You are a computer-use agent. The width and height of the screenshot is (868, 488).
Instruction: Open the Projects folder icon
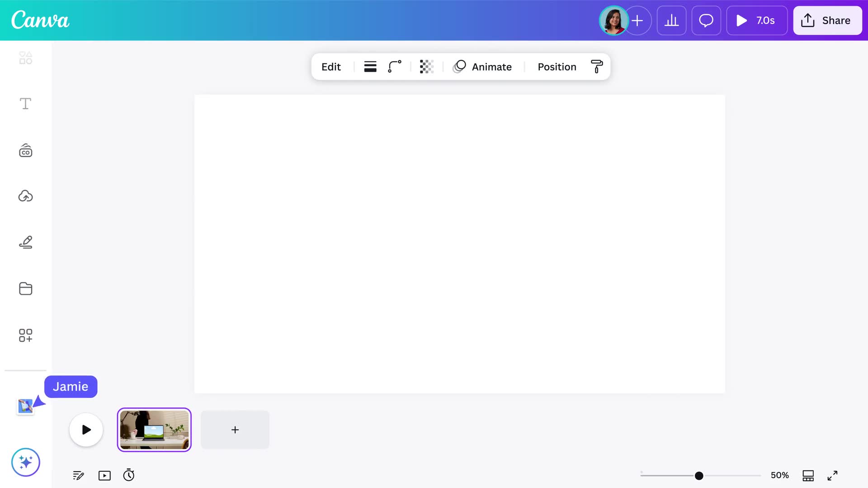26,288
